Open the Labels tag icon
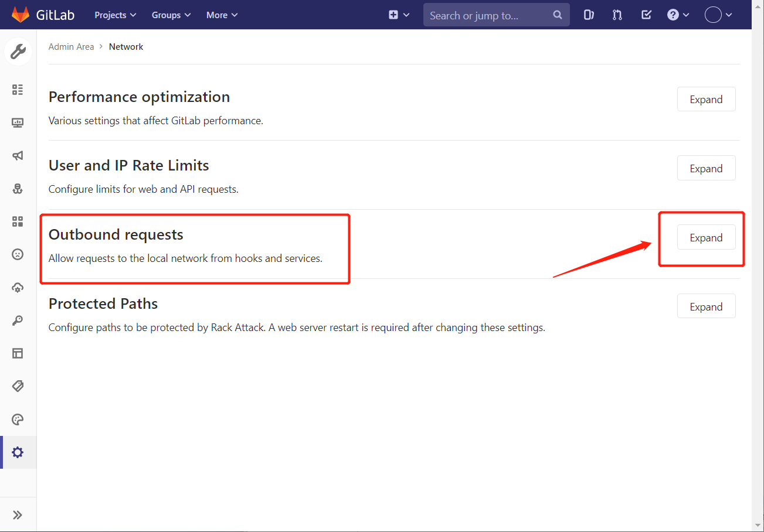764x532 pixels. [x=18, y=386]
